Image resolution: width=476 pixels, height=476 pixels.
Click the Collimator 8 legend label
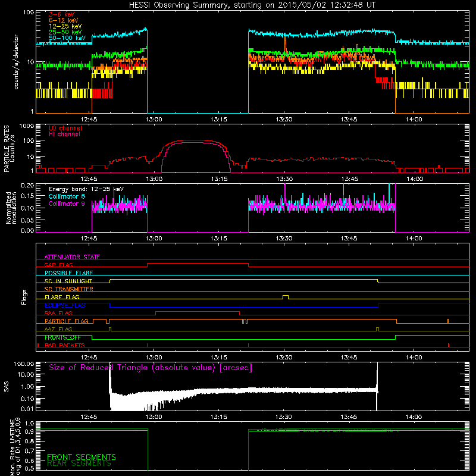67,196
